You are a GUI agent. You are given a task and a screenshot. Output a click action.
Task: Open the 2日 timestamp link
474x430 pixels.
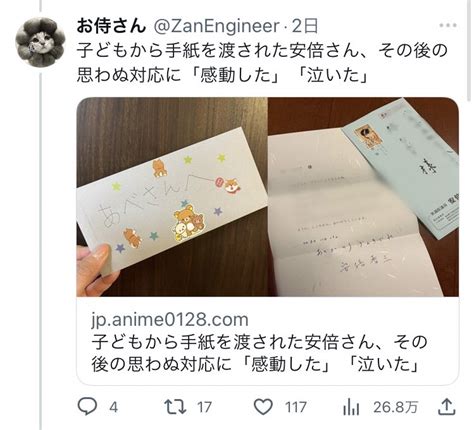(x=305, y=26)
